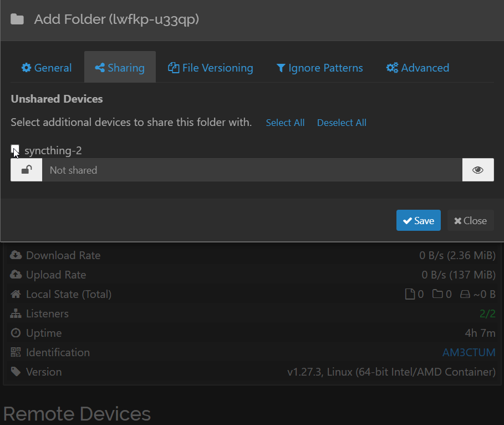Screen dimensions: 504x425
Task: Click the Local State home icon
Action: (16, 294)
